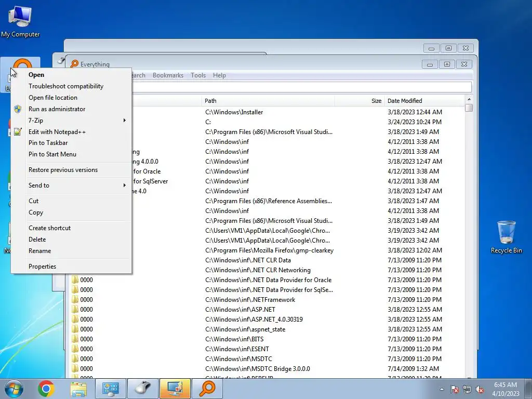Viewport: 532px width, 399px height.
Task: Select Run as administrator
Action: click(71, 109)
